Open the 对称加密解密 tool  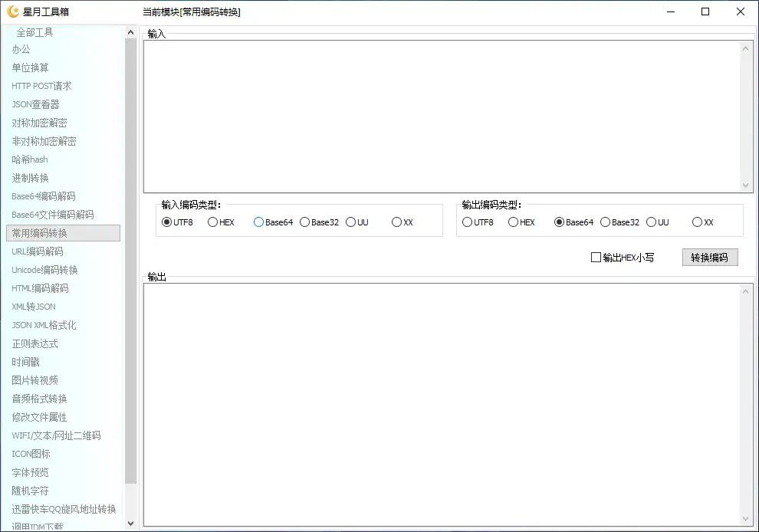tap(39, 123)
